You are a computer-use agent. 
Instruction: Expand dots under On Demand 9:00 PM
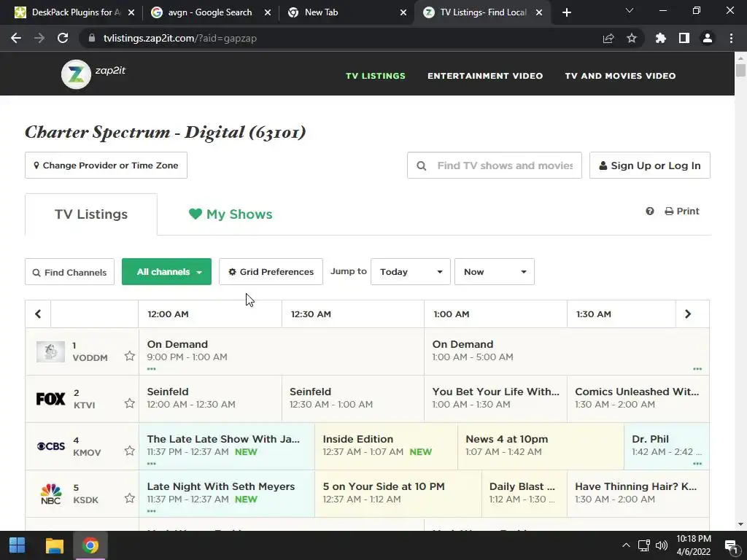tap(152, 369)
